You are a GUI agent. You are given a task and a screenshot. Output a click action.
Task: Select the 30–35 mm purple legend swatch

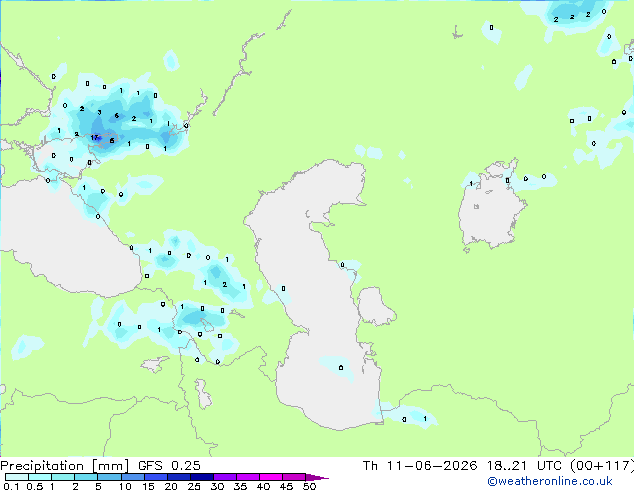pos(225,477)
